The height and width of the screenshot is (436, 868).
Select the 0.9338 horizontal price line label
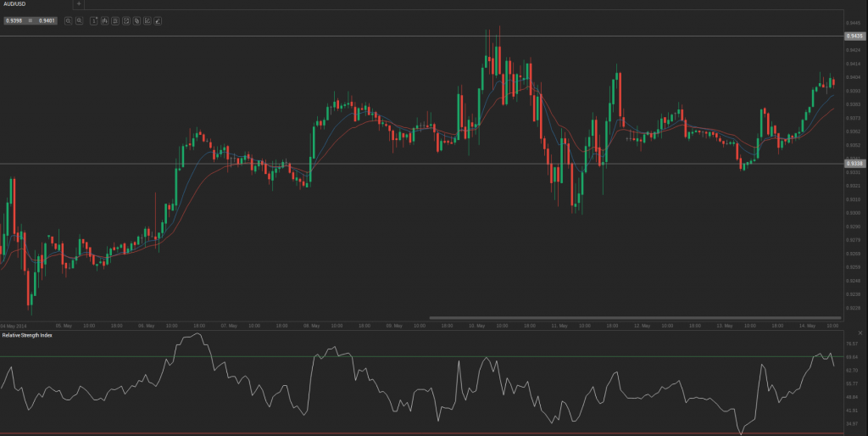(x=854, y=164)
